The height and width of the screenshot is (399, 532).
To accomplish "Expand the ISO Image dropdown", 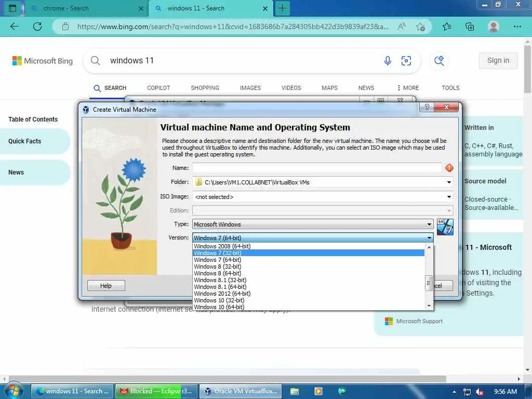I will pyautogui.click(x=449, y=197).
